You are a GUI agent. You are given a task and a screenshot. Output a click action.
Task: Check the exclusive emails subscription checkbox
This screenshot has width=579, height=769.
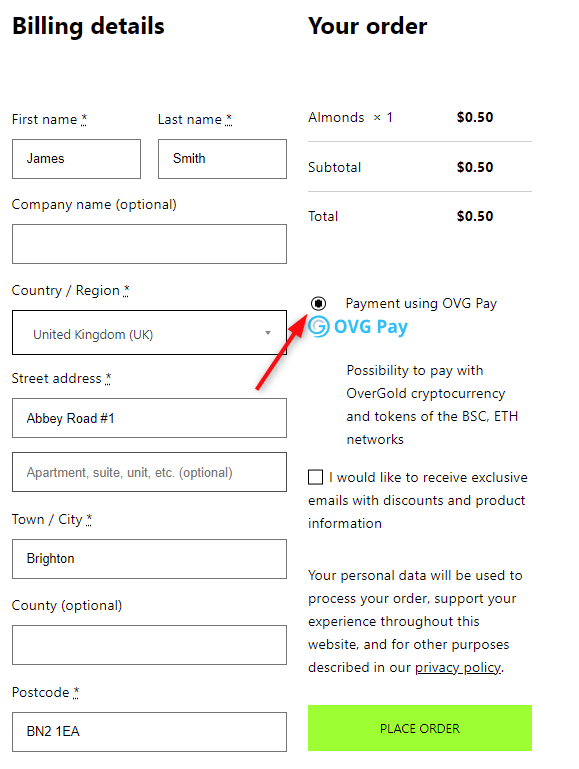tap(315, 477)
